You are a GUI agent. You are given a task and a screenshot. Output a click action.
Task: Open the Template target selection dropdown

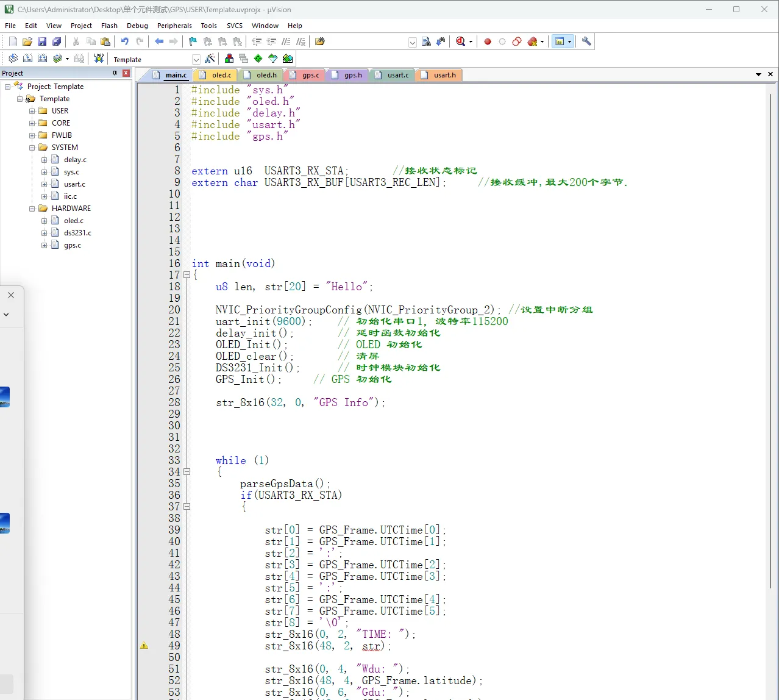pos(196,60)
